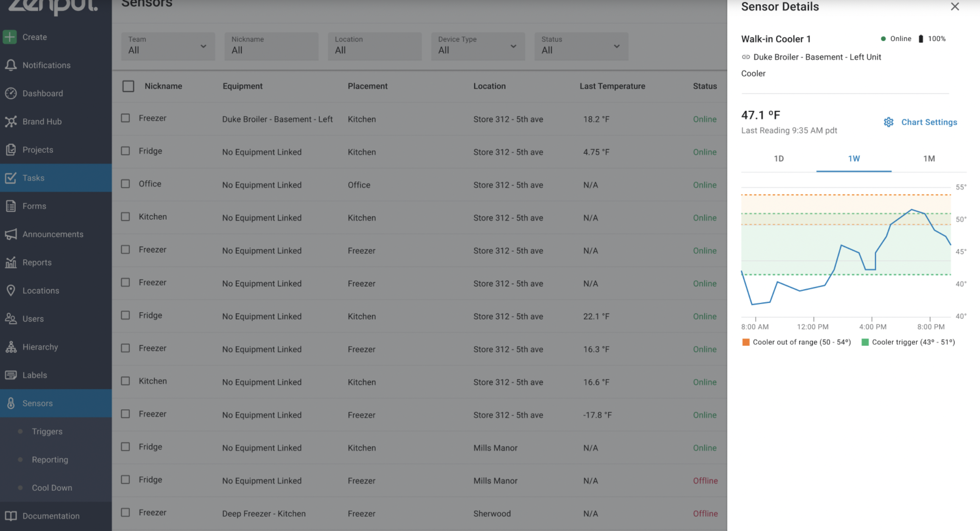Click the green Create plus icon

coord(10,37)
